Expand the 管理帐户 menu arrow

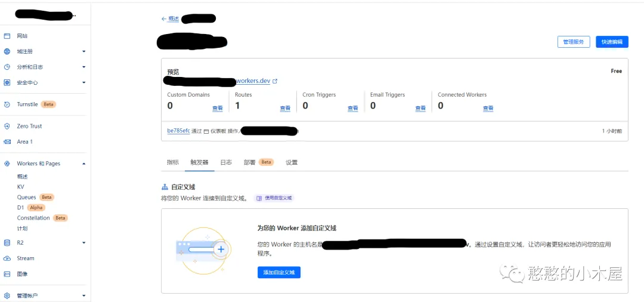(x=84, y=295)
